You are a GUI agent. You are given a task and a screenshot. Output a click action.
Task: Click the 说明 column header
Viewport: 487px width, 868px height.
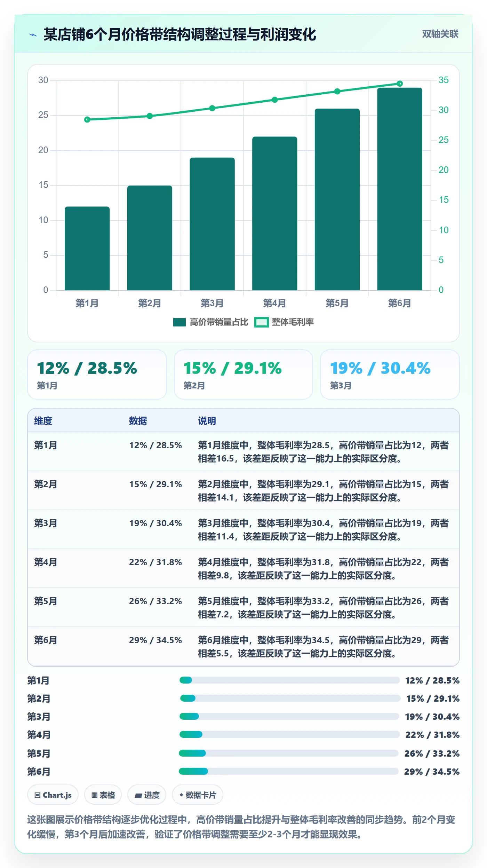coord(207,421)
